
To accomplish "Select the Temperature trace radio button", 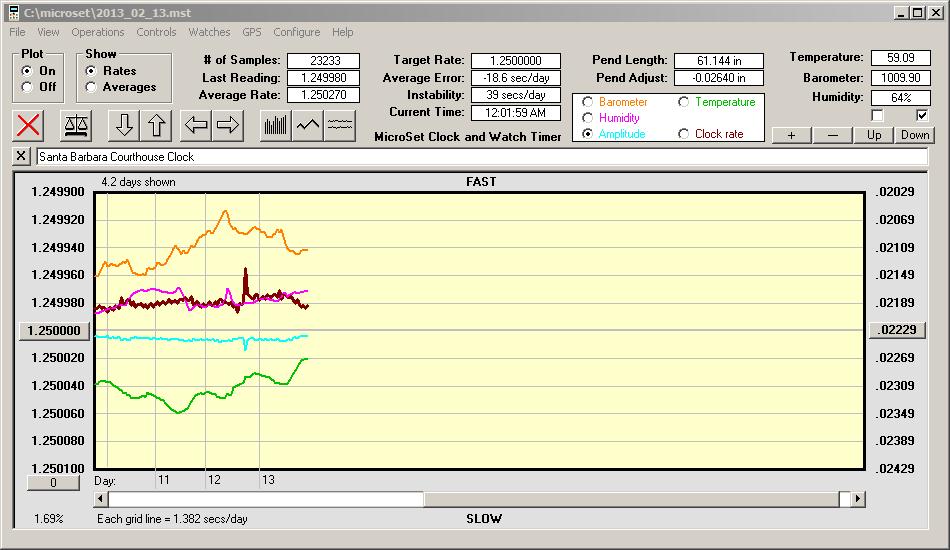I will coord(683,102).
